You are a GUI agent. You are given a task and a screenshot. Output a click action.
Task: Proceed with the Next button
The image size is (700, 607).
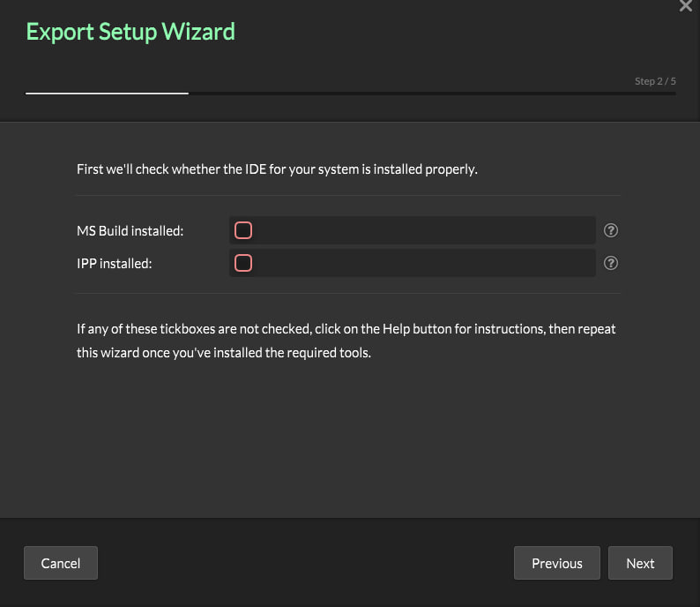tap(640, 563)
